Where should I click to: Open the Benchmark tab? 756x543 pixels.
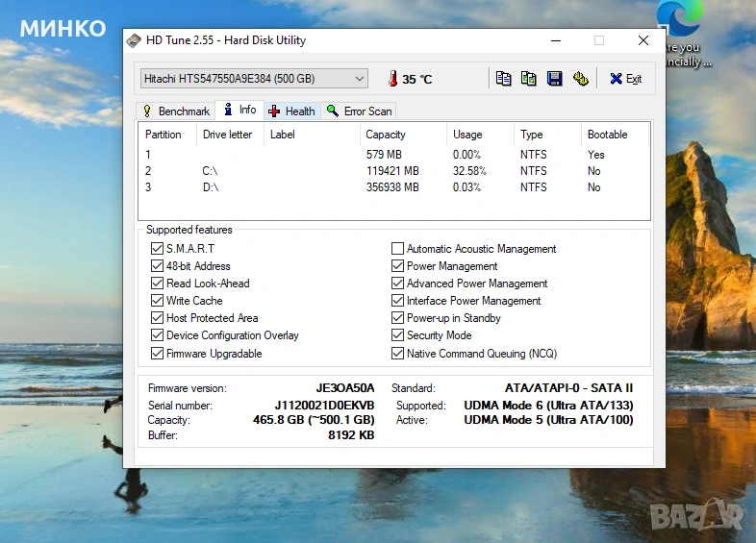tap(175, 111)
